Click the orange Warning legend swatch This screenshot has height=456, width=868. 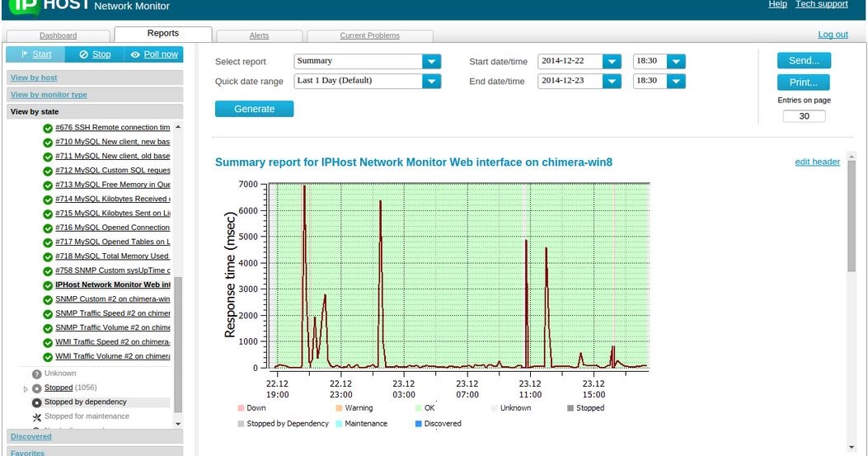[339, 408]
